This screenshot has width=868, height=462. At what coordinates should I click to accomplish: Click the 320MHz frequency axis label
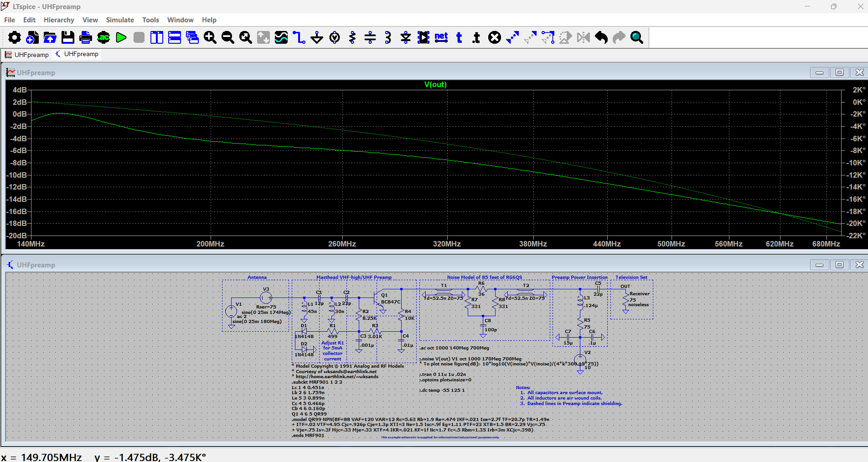point(447,244)
